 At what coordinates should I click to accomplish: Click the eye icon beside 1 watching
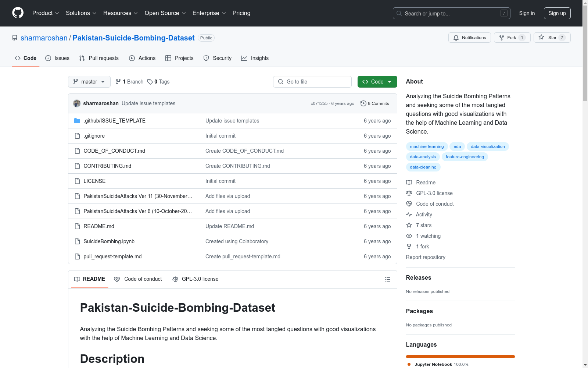(x=409, y=236)
